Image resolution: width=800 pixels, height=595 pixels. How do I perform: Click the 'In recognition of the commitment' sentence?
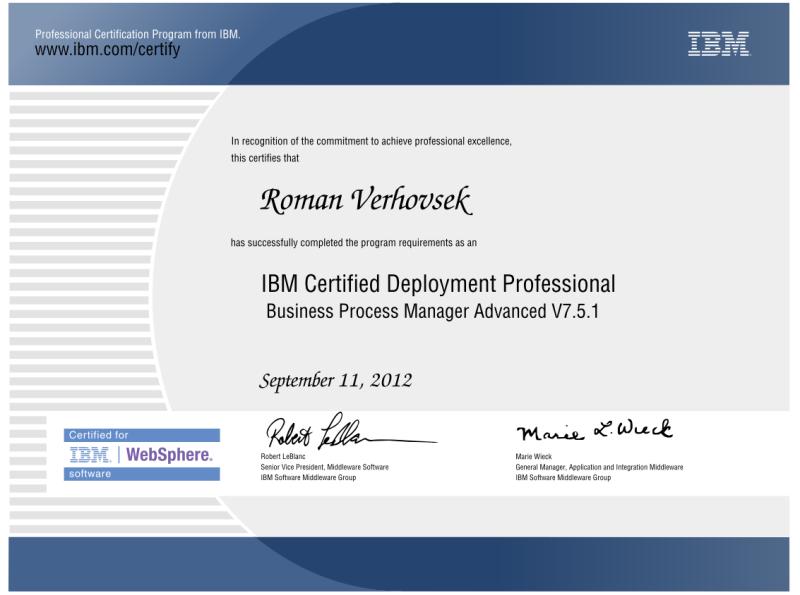[x=371, y=142]
